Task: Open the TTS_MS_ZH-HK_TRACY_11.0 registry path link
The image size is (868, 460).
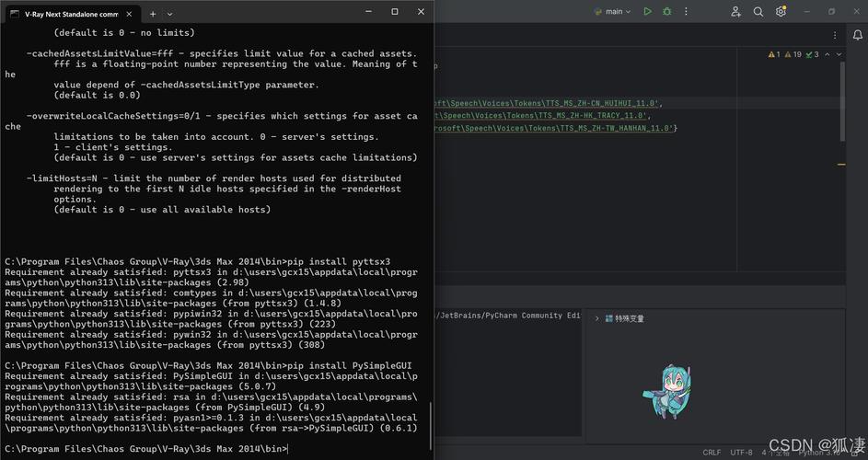Action: (x=541, y=116)
